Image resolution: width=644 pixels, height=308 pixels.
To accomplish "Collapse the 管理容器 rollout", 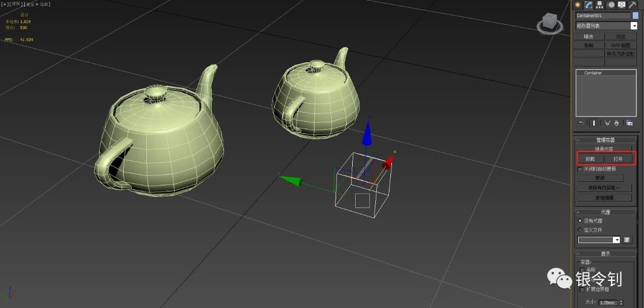I will tap(606, 140).
